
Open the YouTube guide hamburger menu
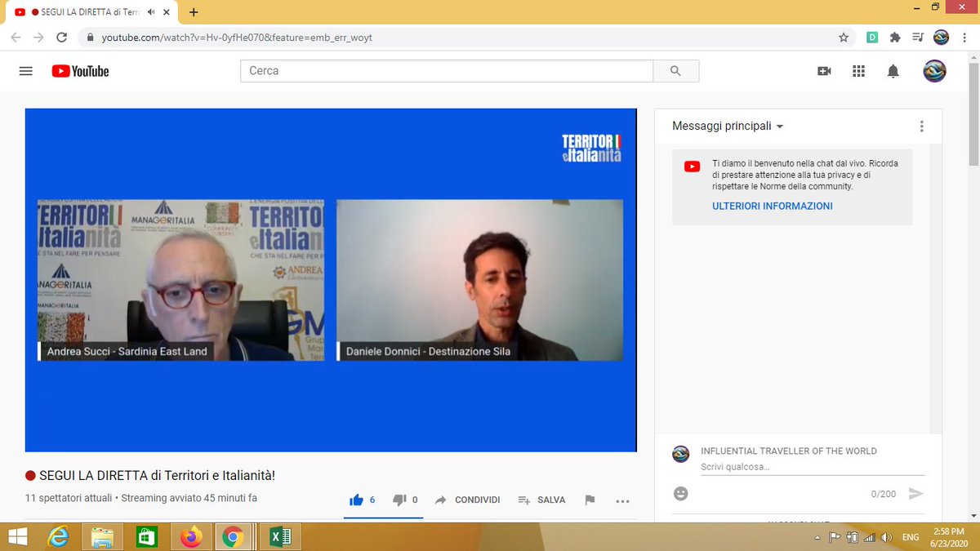coord(26,71)
